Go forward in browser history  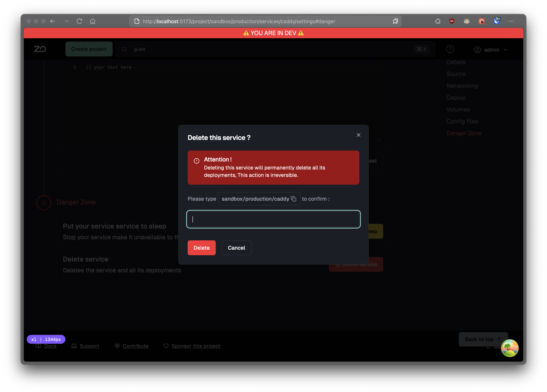pyautogui.click(x=66, y=21)
